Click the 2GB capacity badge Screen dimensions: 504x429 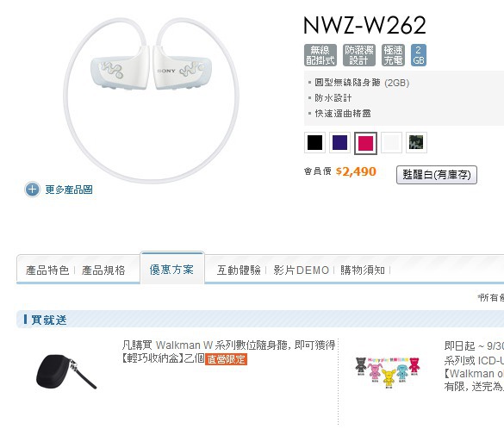pyautogui.click(x=419, y=55)
